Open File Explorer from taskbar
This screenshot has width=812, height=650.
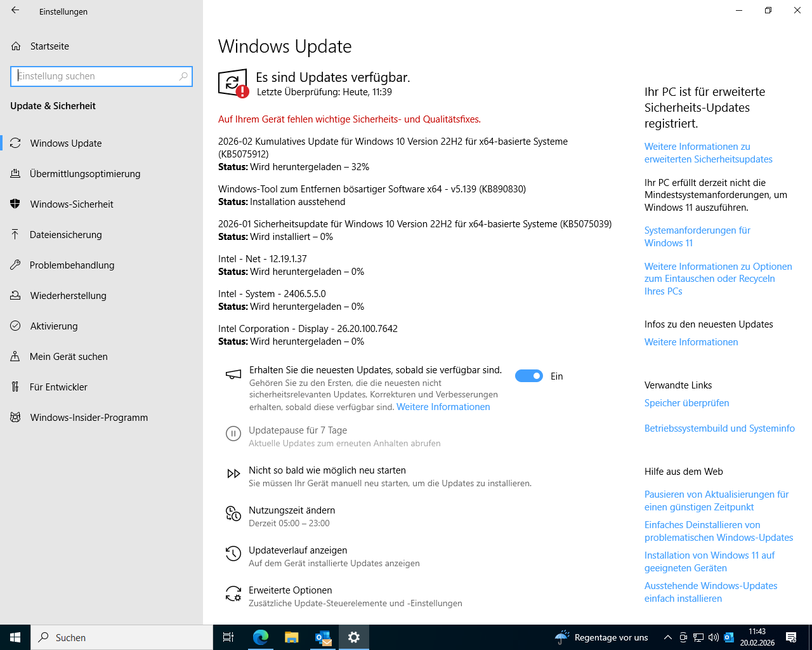coord(292,637)
